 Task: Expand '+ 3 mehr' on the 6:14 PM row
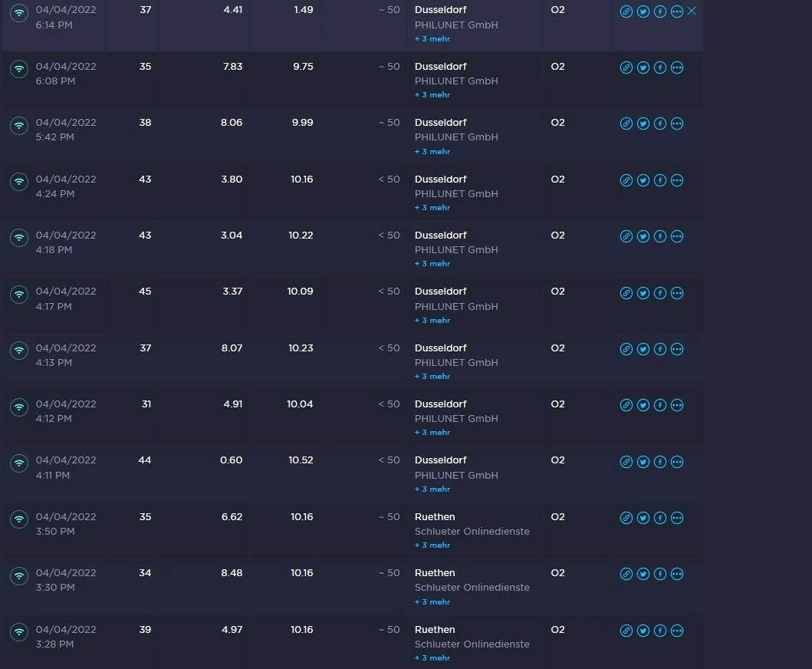click(432, 39)
